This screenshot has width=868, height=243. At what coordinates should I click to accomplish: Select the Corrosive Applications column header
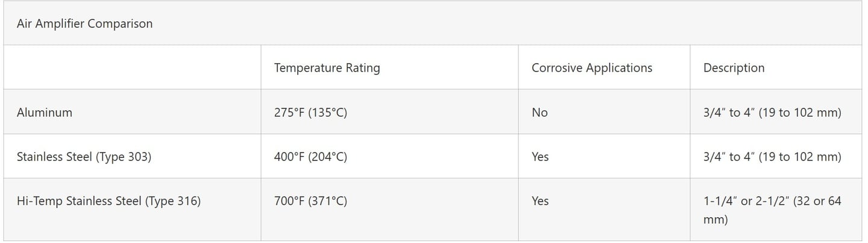(x=591, y=68)
